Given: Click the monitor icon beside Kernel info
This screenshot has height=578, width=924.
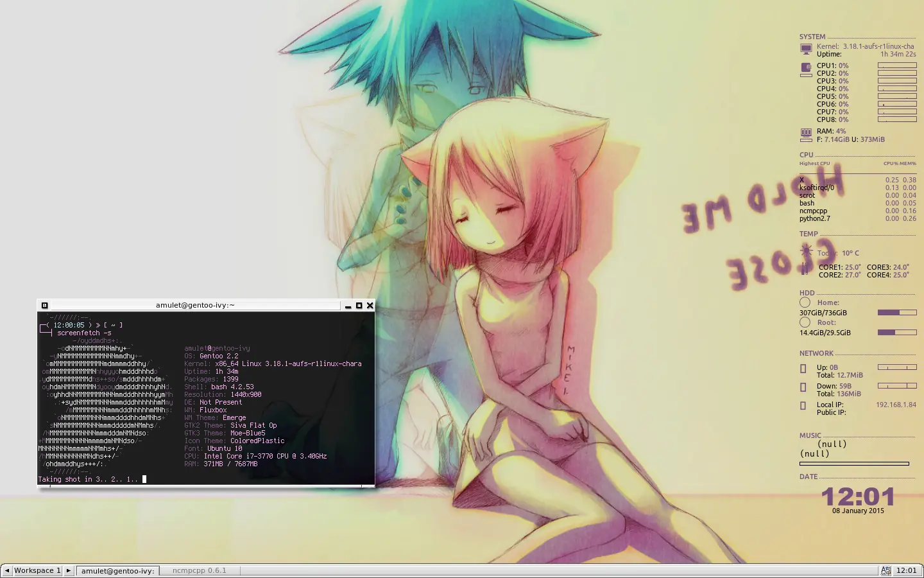Looking at the screenshot, I should tap(806, 49).
